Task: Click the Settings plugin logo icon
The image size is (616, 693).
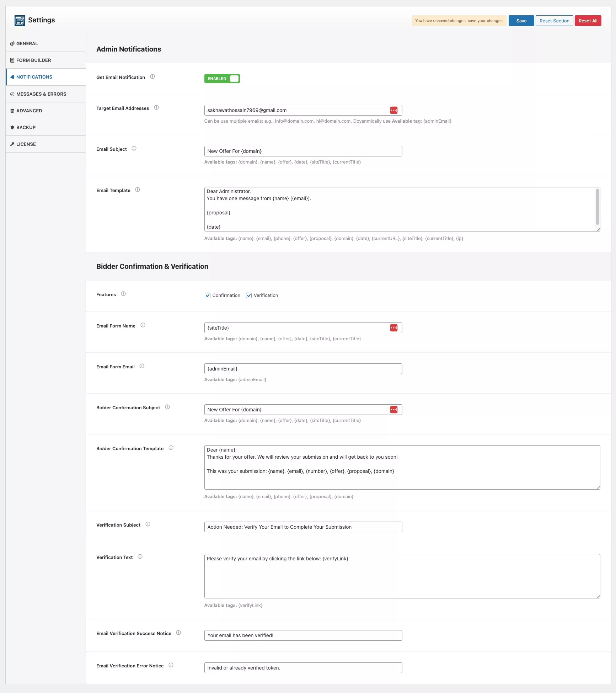Action: (20, 20)
